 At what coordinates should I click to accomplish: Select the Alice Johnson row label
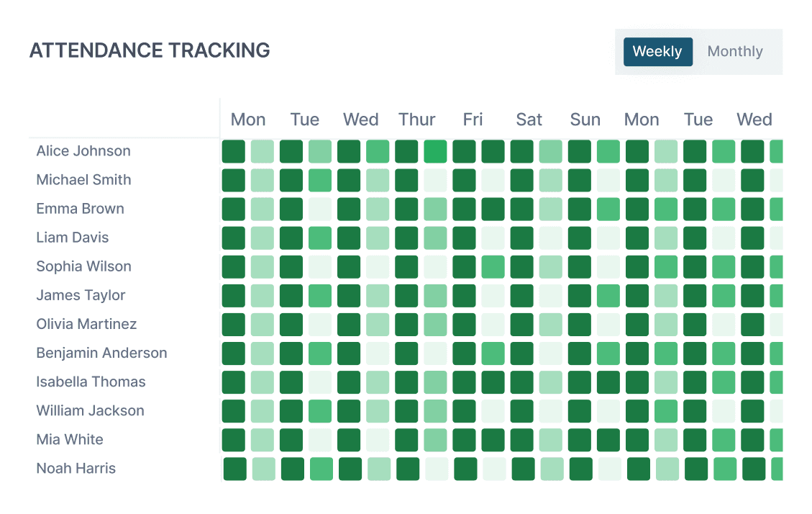83,151
